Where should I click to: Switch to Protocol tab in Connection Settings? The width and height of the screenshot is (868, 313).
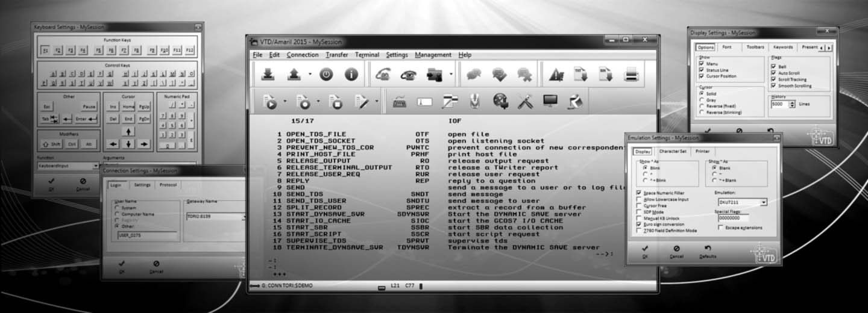tap(168, 185)
